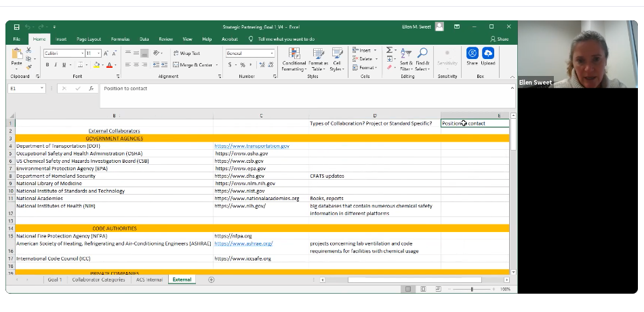Apply Accounting dollar number format
Screen dimensions: 644x312
(230, 65)
